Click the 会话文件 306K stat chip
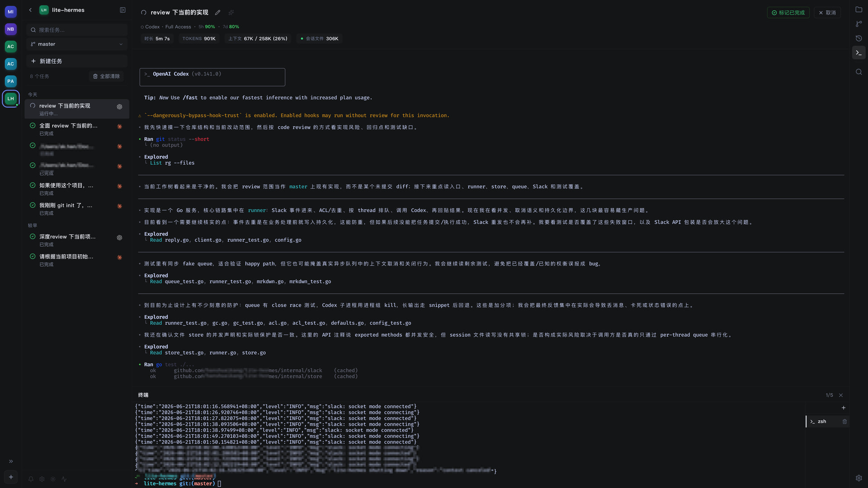Screen dimensions: 868x488 319,39
